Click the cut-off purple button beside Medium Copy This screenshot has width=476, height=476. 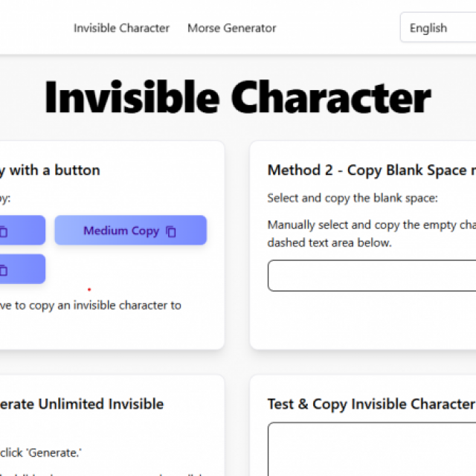[x=23, y=230]
